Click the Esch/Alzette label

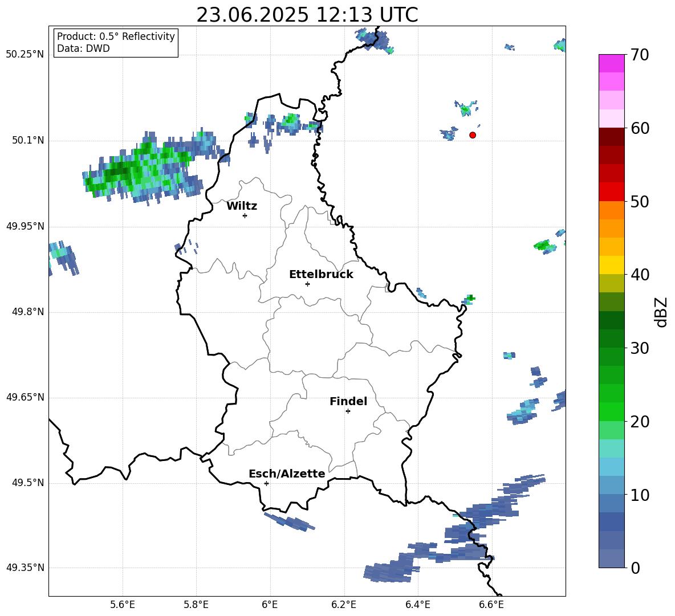(287, 474)
